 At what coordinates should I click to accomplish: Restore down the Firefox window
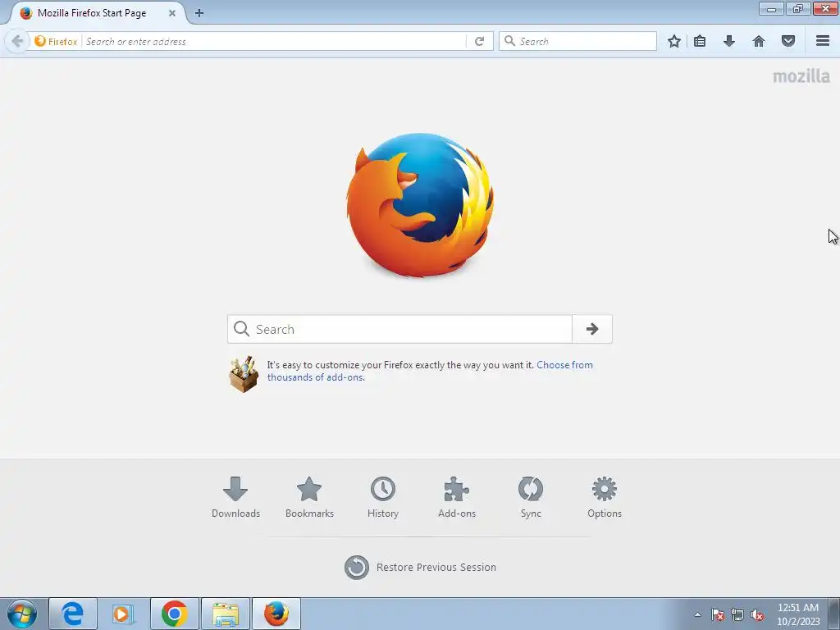point(798,8)
